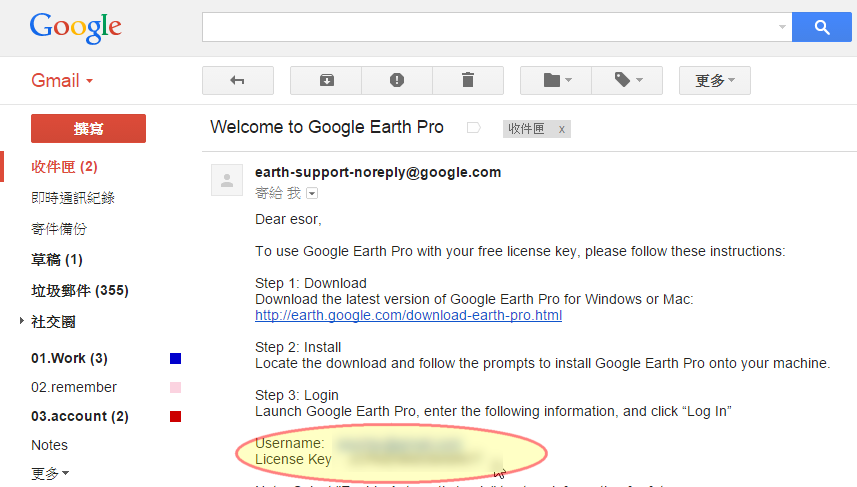
Task: Click the blue 01.Work label color swatch
Action: pyautogui.click(x=175, y=358)
